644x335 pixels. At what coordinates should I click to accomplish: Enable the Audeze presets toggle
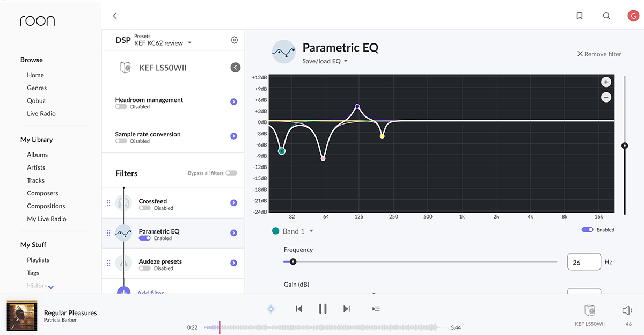click(x=144, y=268)
